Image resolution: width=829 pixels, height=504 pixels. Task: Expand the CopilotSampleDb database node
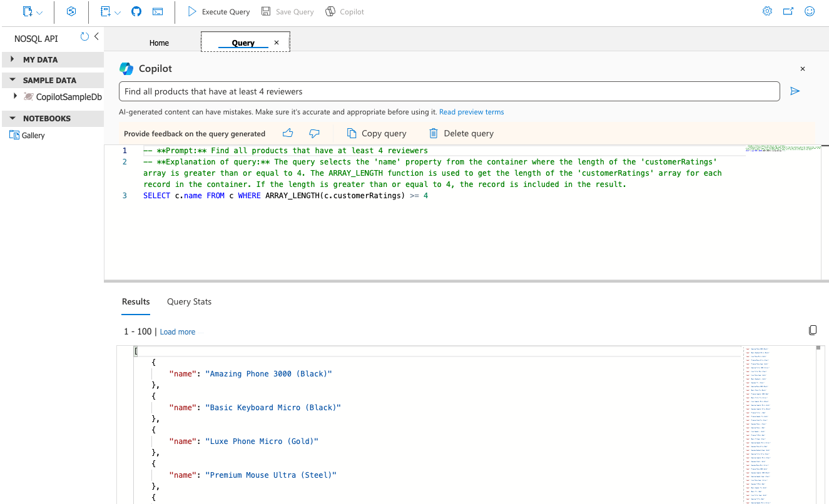(x=15, y=96)
